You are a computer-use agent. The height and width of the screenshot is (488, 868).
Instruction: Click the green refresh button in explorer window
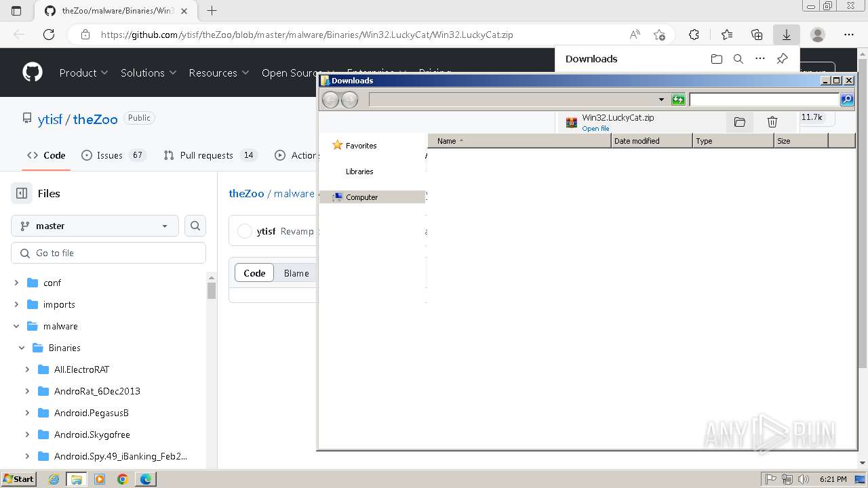coord(678,100)
